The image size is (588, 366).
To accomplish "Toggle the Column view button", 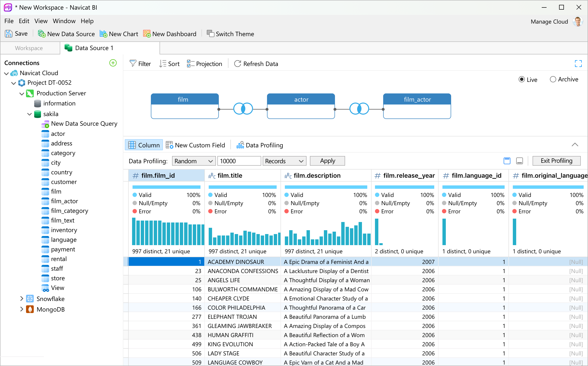I will [x=144, y=145].
